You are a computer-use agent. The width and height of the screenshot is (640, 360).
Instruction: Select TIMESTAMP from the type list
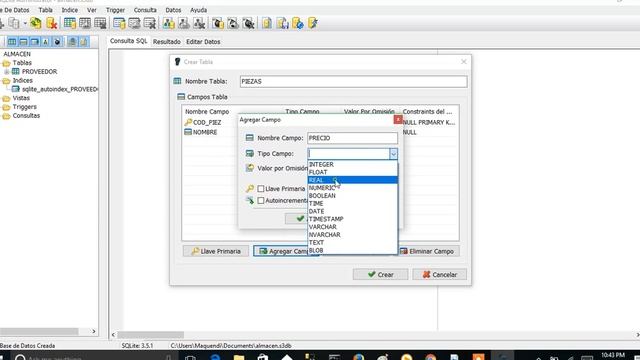click(352, 219)
